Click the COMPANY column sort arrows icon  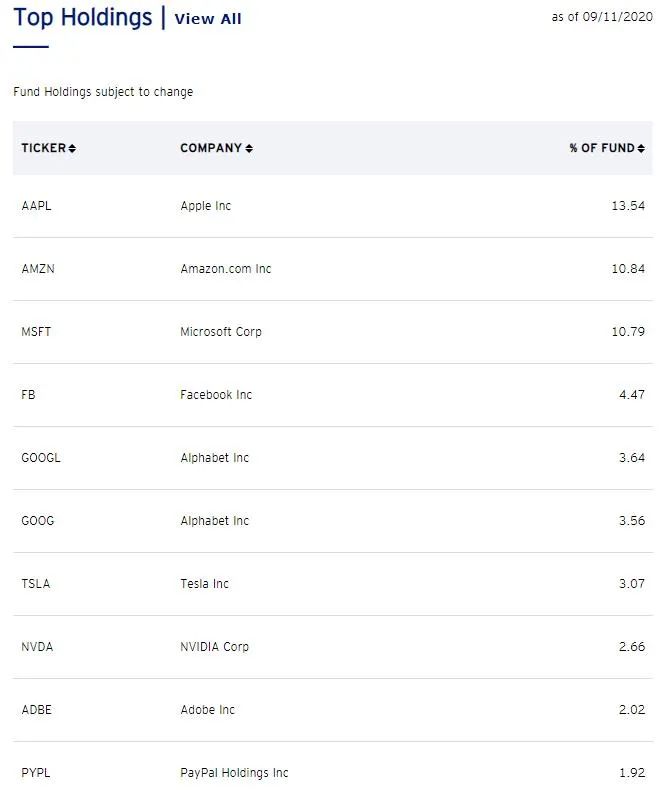[x=249, y=149]
